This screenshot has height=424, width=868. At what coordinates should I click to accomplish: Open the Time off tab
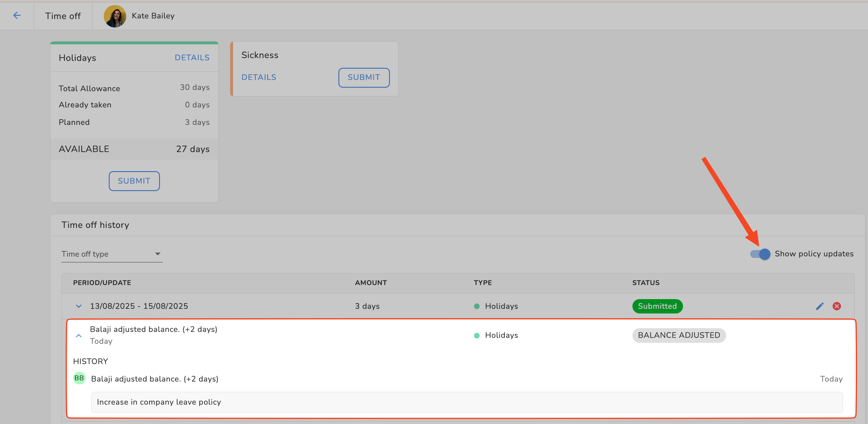pyautogui.click(x=63, y=16)
